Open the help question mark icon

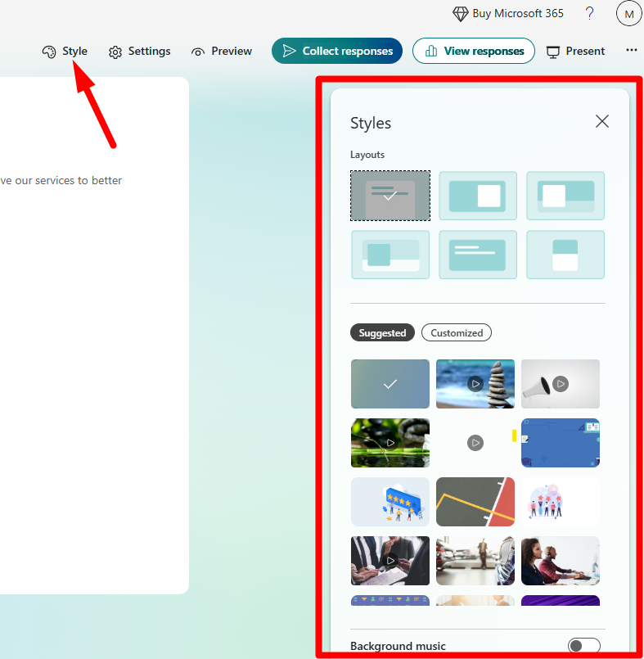point(589,14)
